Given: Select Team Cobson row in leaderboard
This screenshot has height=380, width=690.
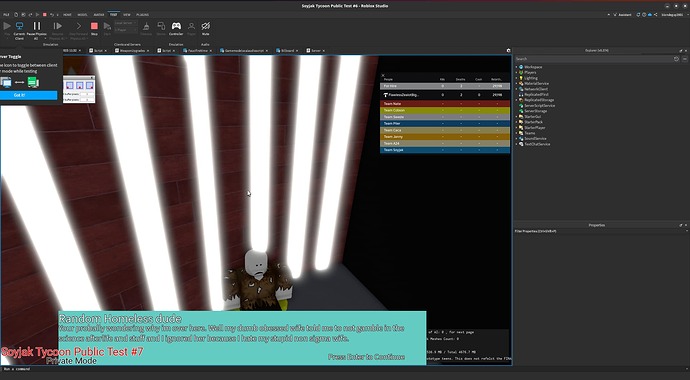Looking at the screenshot, I should 445,110.
